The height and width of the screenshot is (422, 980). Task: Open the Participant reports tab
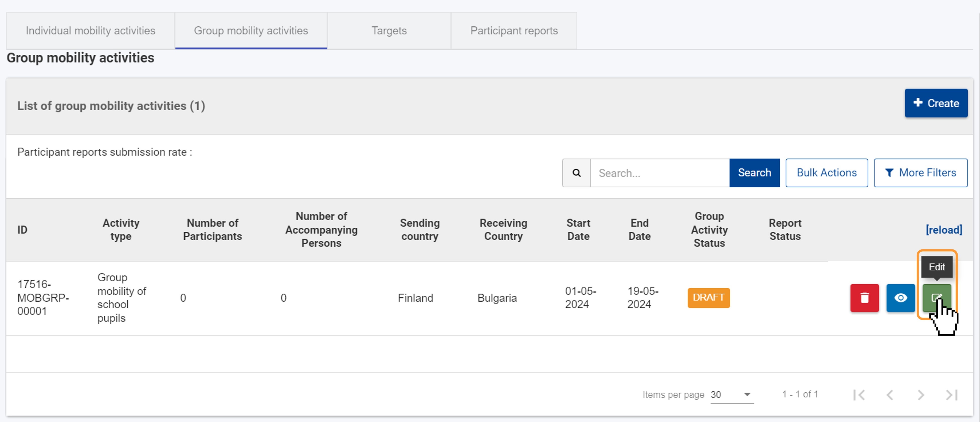[514, 30]
